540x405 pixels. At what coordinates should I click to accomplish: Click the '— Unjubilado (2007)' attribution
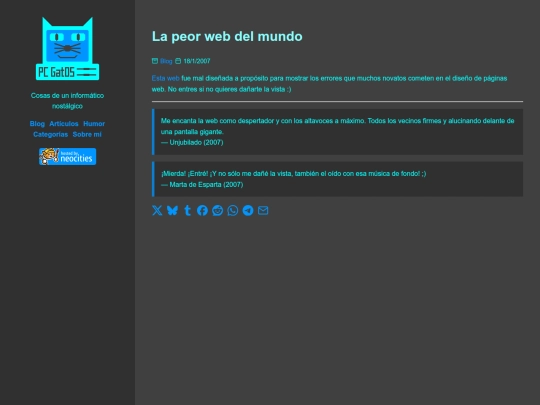pos(192,142)
